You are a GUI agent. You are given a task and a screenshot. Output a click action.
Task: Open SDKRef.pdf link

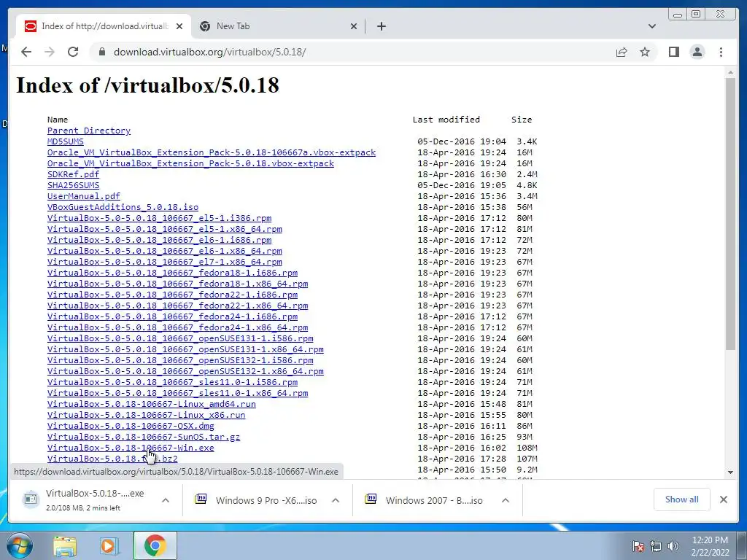pyautogui.click(x=74, y=174)
